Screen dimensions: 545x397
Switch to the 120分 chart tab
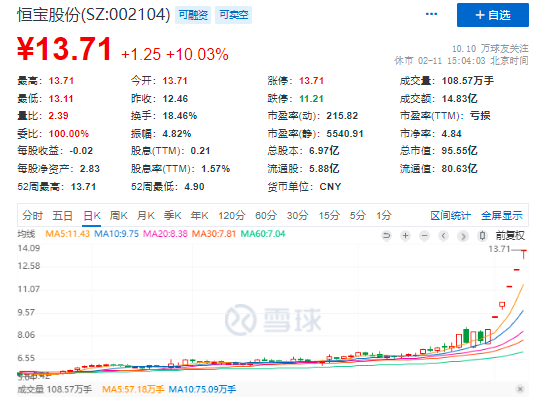point(231,216)
